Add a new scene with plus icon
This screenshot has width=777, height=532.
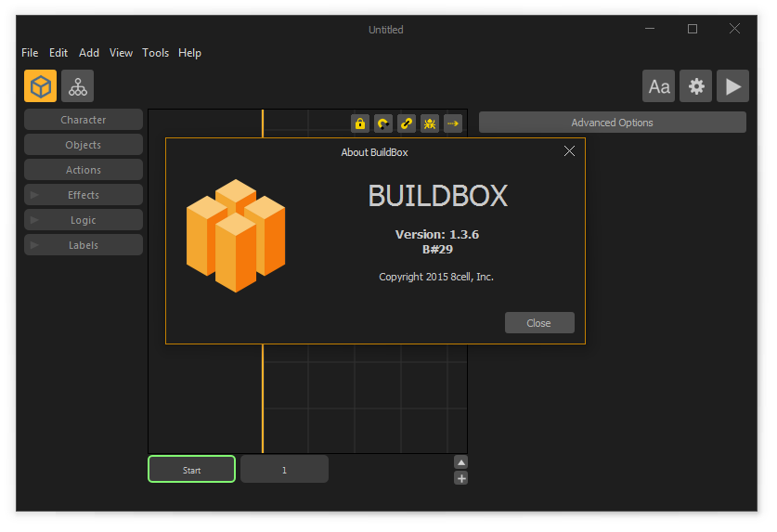coord(460,478)
